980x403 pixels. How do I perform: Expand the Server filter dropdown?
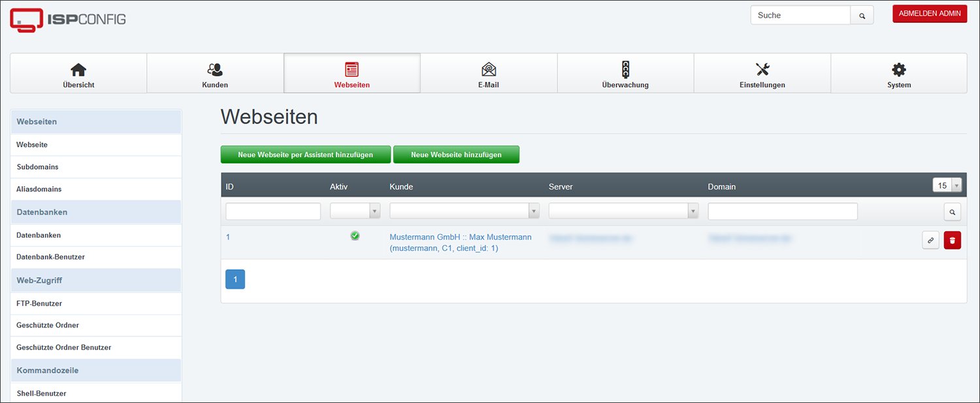point(693,212)
